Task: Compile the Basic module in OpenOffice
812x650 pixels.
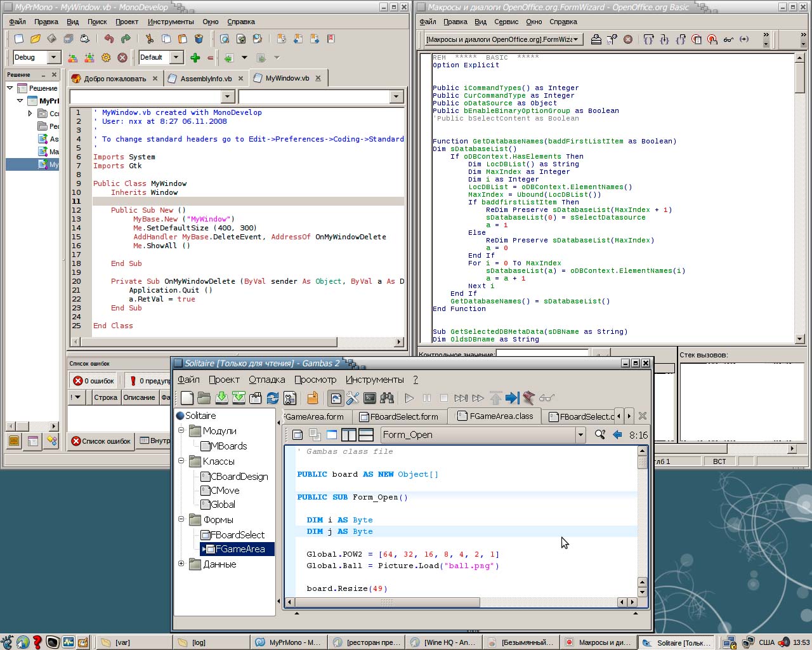Action: pos(596,39)
